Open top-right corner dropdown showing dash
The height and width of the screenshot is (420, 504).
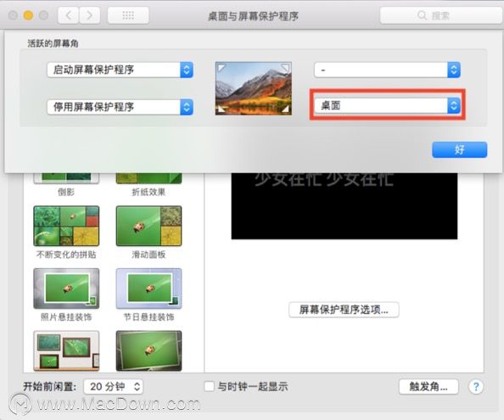(x=387, y=70)
